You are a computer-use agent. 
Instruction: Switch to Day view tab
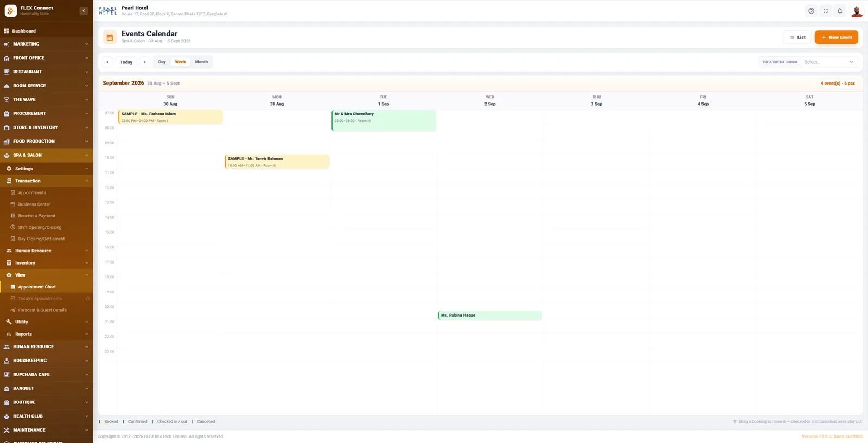[162, 62]
